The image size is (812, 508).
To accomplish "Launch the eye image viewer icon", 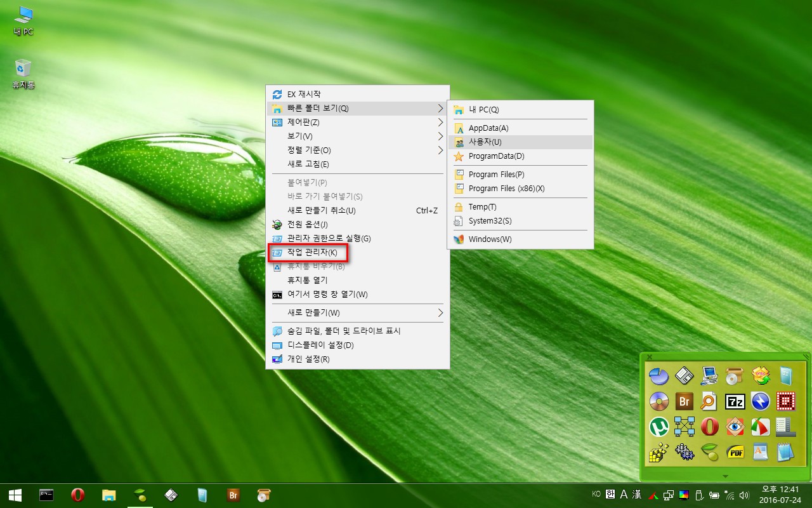I will pos(735,427).
